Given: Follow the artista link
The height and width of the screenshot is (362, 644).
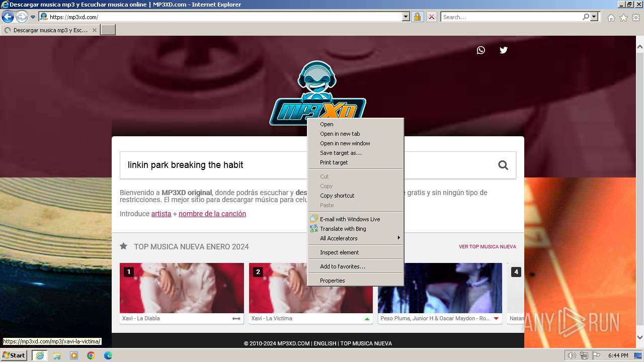Looking at the screenshot, I should [161, 214].
